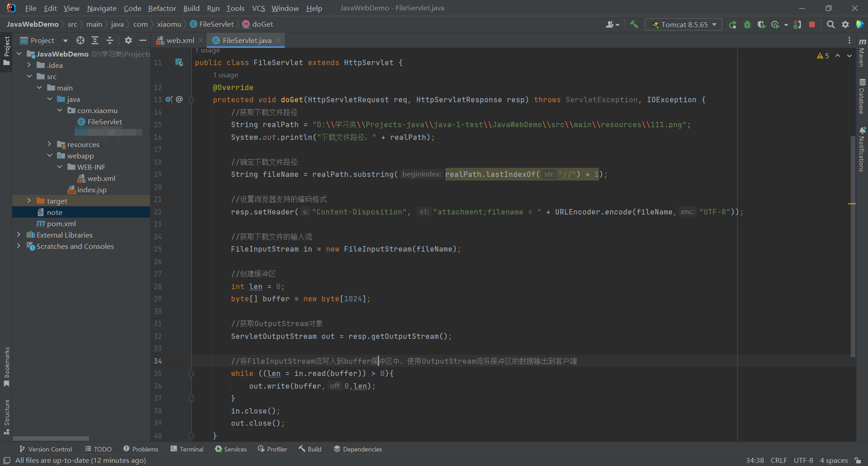Screen dimensions: 868x466
Task: Go to previous highlighted warning arrow
Action: coord(838,56)
